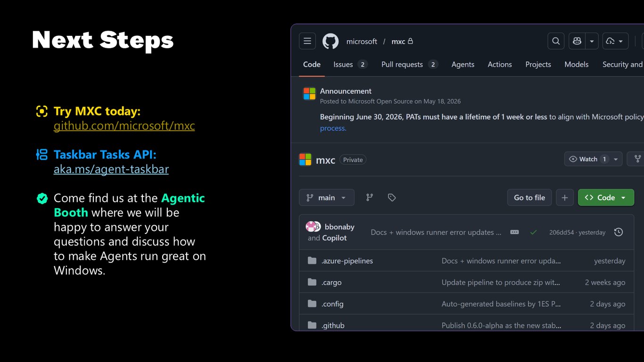Screen dimensions: 644x362
Task: Open 'Auto-generated baselines by 1ES' commit message
Action: (501, 304)
